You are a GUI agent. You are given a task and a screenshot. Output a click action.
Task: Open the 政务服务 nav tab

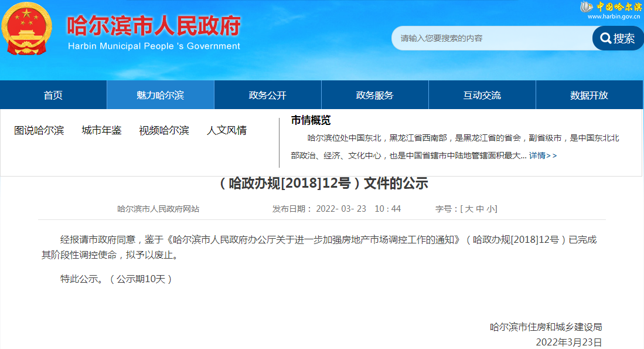375,95
